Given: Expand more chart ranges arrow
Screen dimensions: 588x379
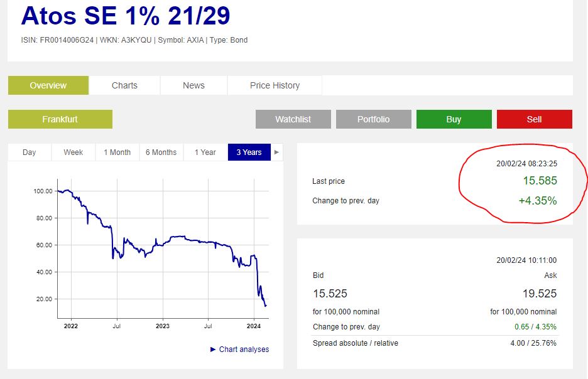Looking at the screenshot, I should tap(277, 152).
